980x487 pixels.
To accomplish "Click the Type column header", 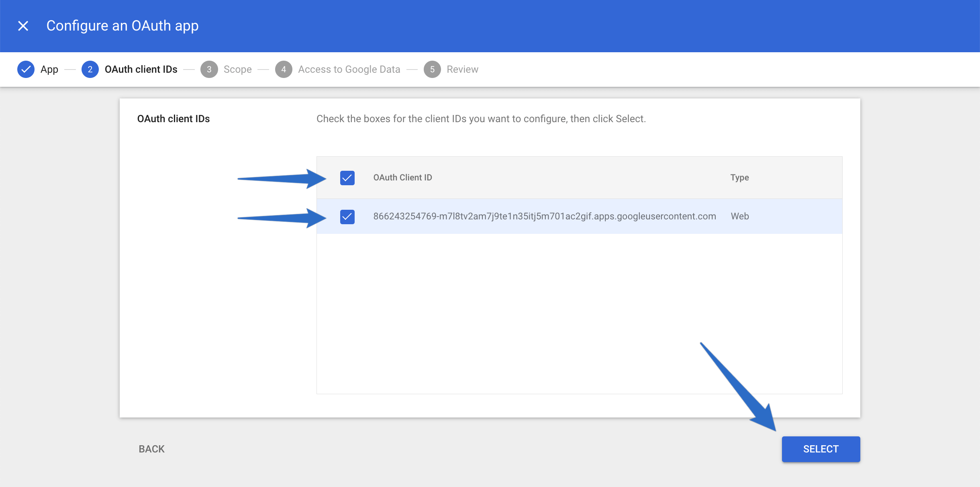I will 739,178.
